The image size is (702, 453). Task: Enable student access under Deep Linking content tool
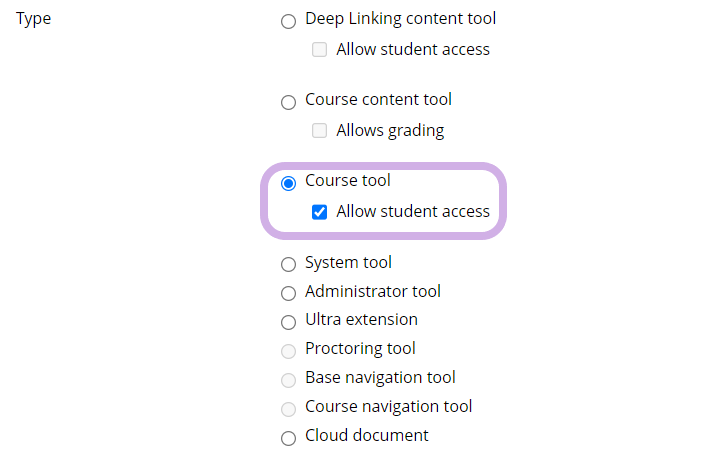tap(320, 50)
